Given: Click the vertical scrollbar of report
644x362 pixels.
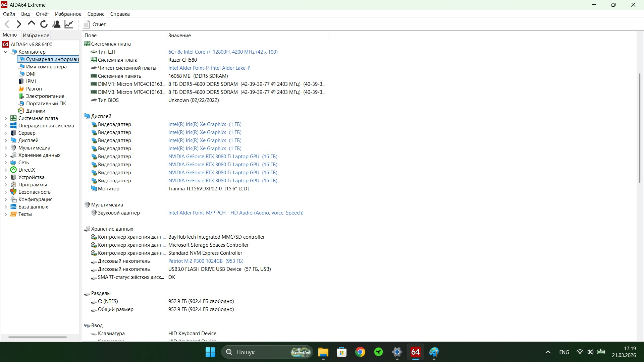Looking at the screenshot, I should [x=640, y=127].
